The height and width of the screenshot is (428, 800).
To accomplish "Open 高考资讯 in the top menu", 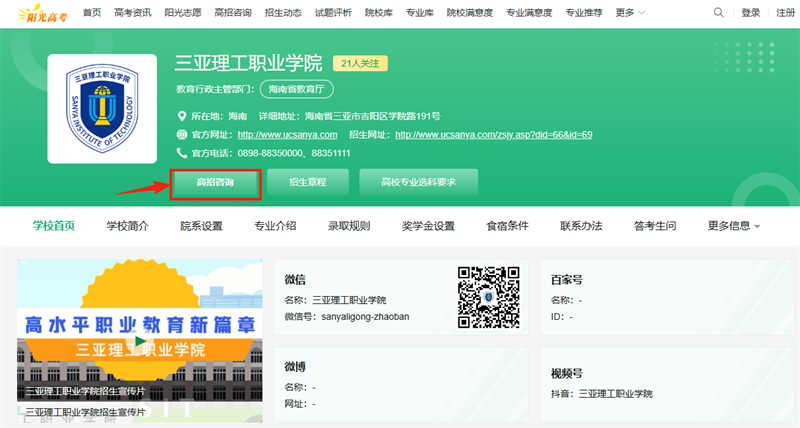I will (133, 13).
